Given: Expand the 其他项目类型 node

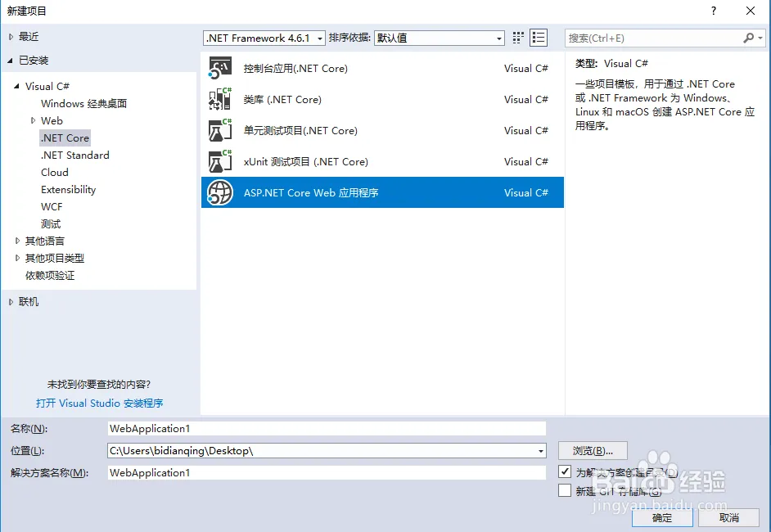Looking at the screenshot, I should (x=17, y=258).
